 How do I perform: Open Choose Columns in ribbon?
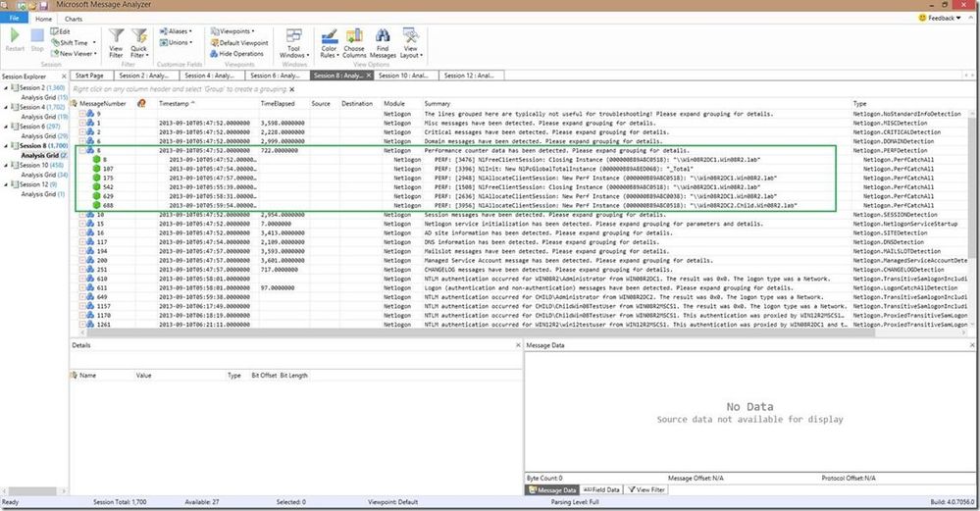(x=354, y=43)
